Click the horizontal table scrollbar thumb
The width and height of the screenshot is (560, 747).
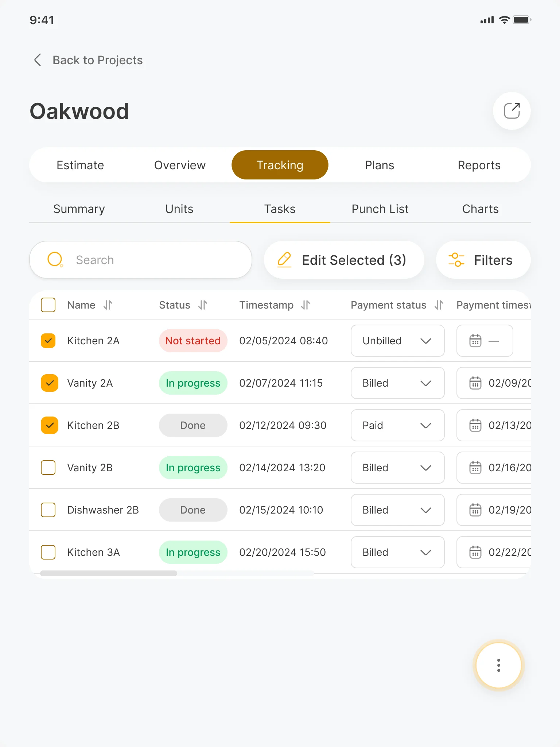click(x=109, y=573)
